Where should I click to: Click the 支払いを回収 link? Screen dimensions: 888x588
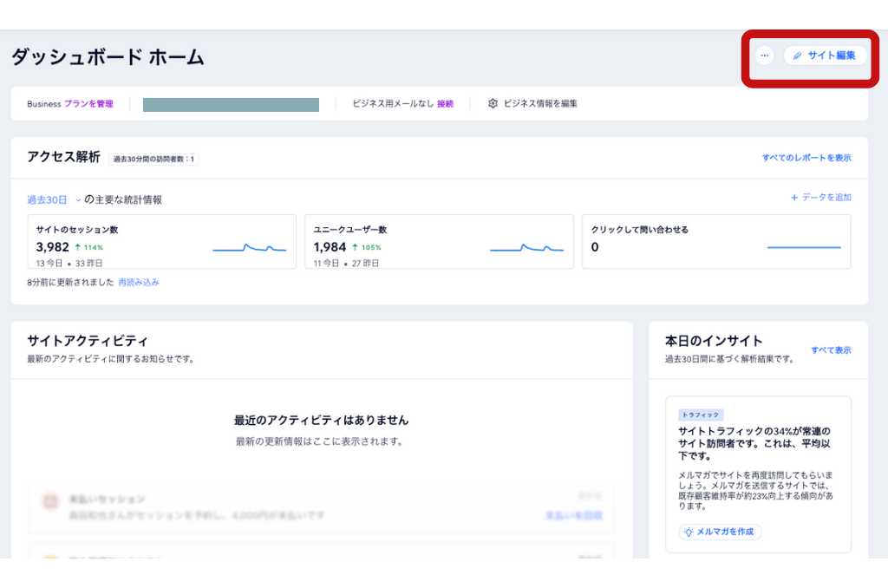(573, 516)
